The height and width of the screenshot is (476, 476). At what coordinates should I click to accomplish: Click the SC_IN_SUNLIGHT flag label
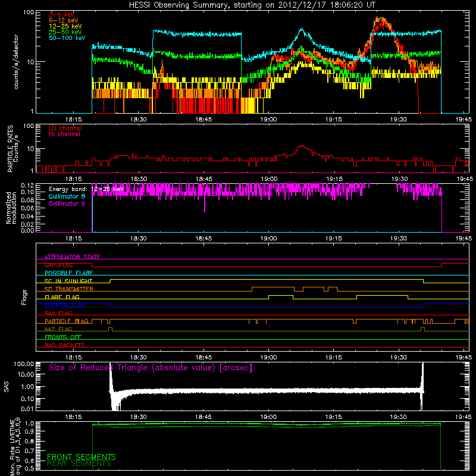click(x=68, y=281)
